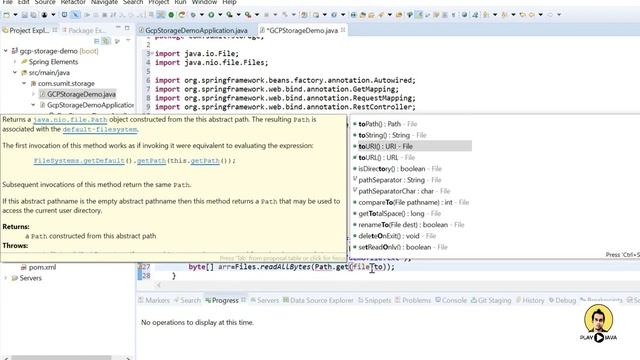Follow the FileSystems.getDefault link
The width and height of the screenshot is (640, 360).
click(x=79, y=161)
